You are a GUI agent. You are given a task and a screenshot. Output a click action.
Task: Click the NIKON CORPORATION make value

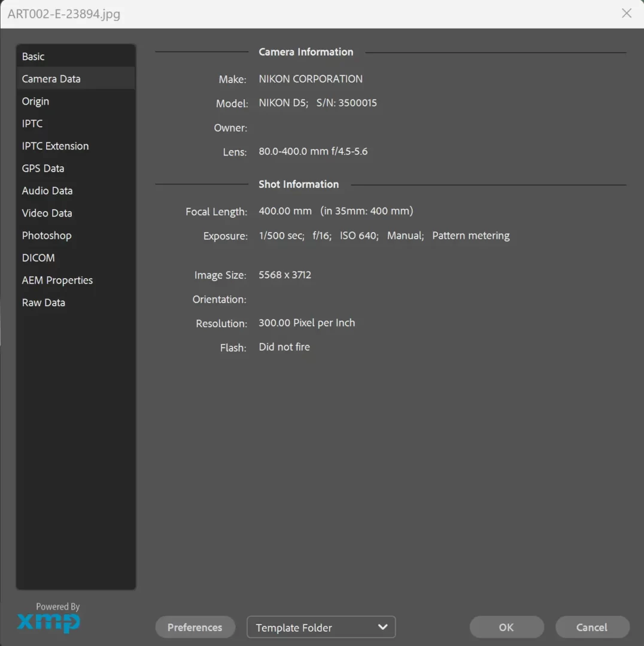(x=311, y=79)
